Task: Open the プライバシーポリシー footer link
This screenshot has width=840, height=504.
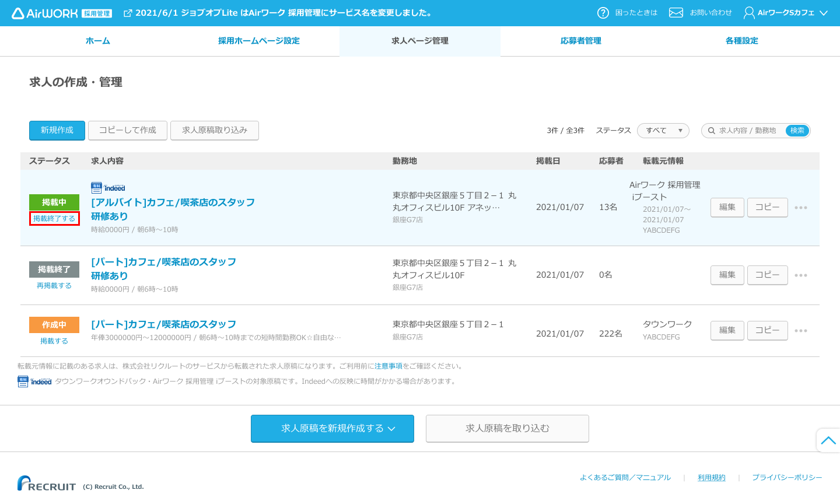Action: 787,478
